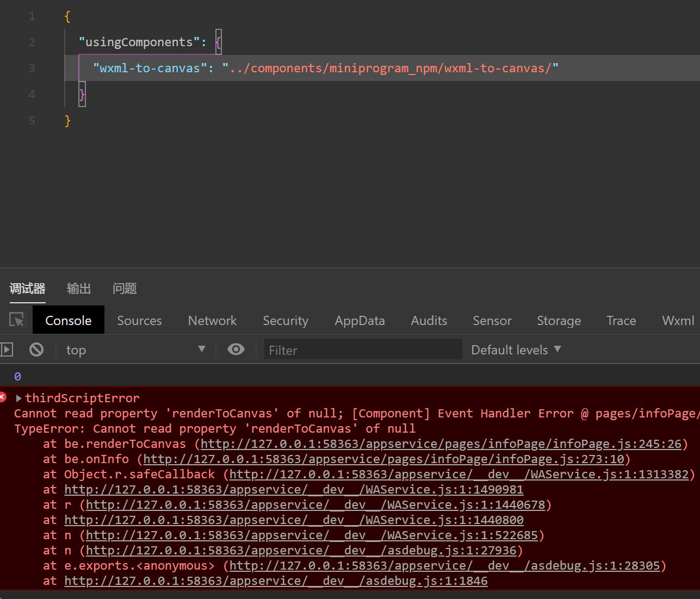
Task: Select the 输出 panel tab
Action: coord(79,289)
